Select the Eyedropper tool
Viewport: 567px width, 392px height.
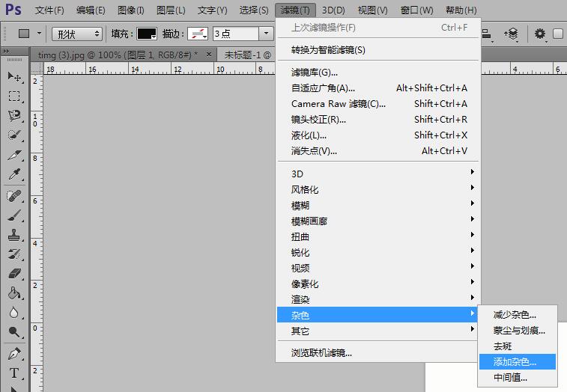point(14,174)
